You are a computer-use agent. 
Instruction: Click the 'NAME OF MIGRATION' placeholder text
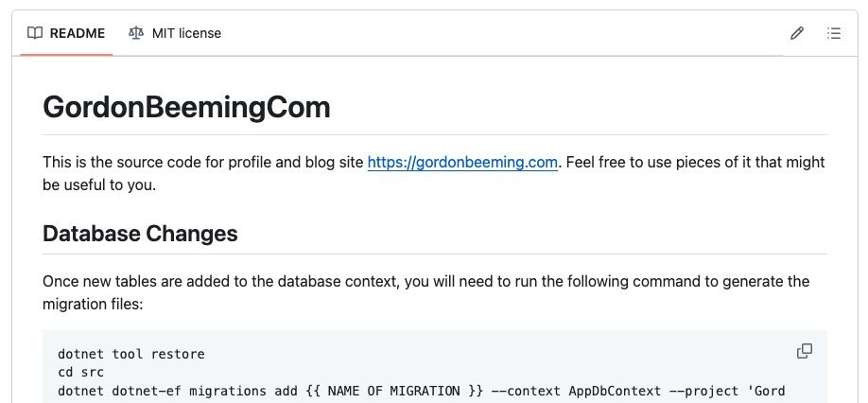[x=396, y=391]
